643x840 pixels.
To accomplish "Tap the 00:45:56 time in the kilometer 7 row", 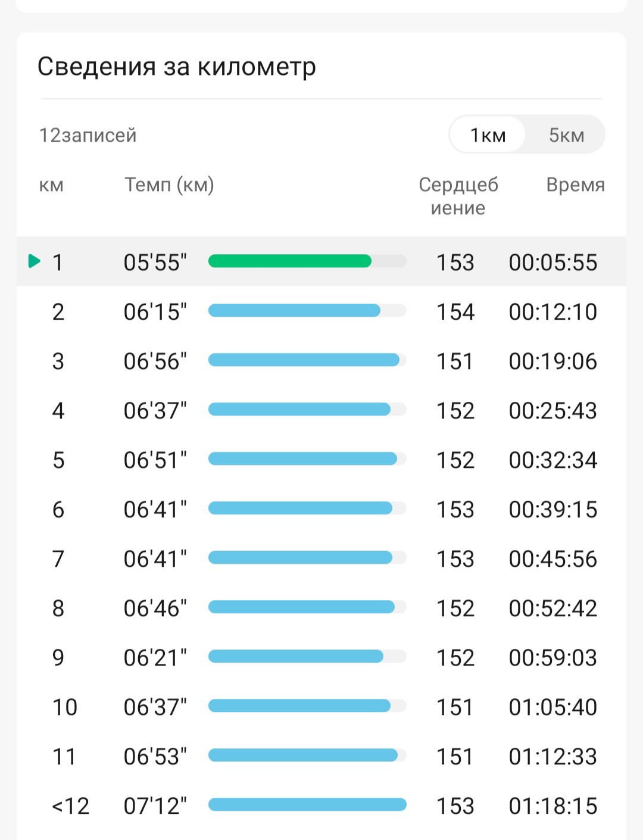I will (x=553, y=559).
